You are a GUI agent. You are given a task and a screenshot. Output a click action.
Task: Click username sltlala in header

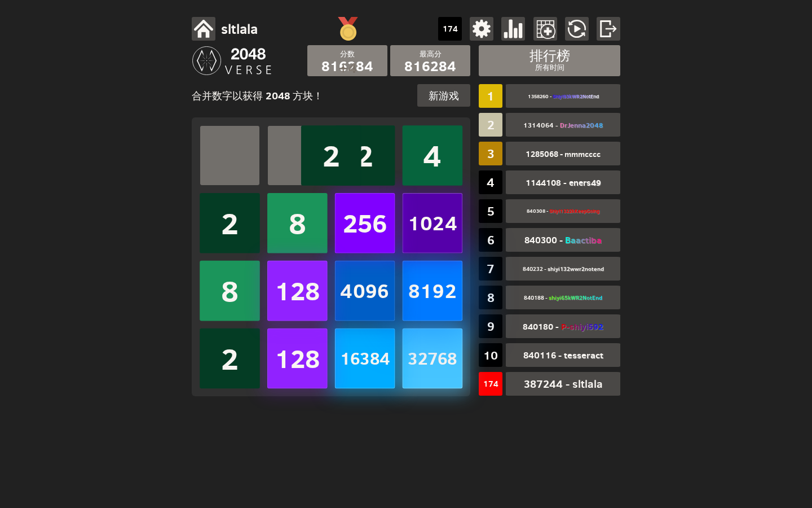239,29
